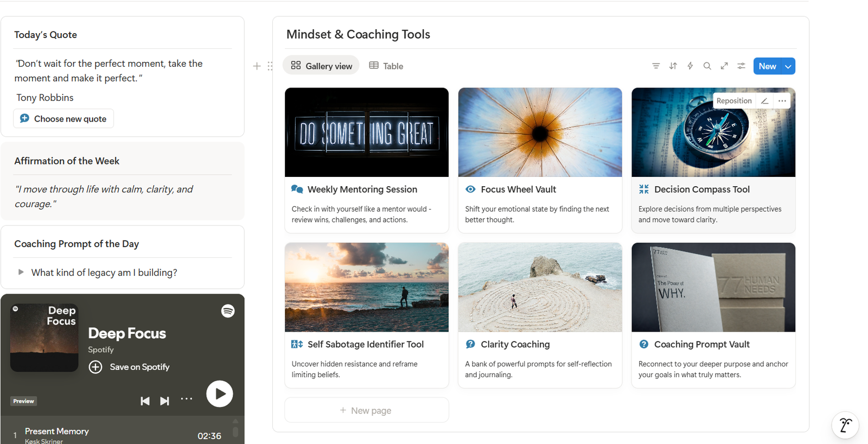Viewport: 868px width, 444px height.
Task: Click Coaching Prompt of the Day heading
Action: click(76, 244)
